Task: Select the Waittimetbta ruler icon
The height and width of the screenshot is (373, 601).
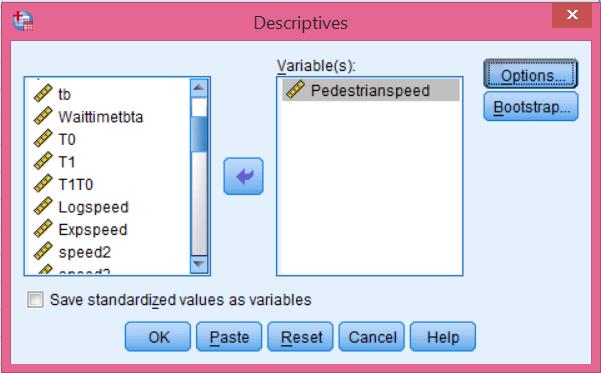Action: 43,116
